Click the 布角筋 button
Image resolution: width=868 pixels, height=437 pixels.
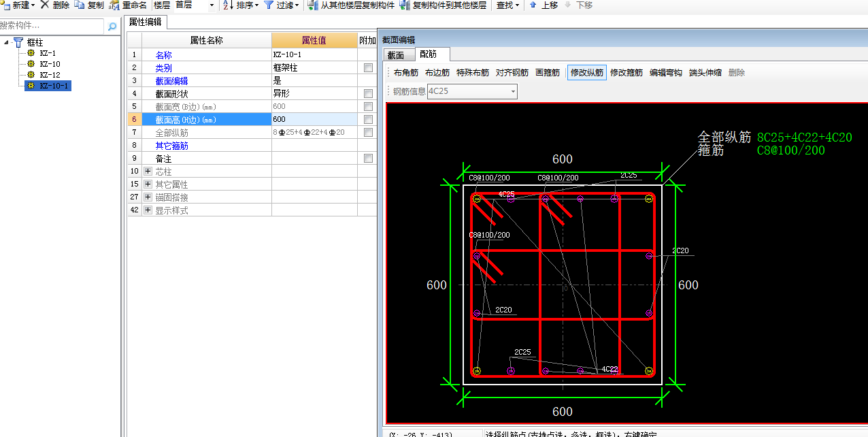[x=406, y=73]
